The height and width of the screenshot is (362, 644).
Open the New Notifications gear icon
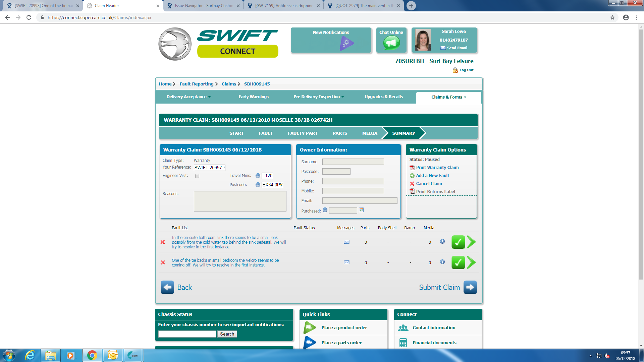346,43
